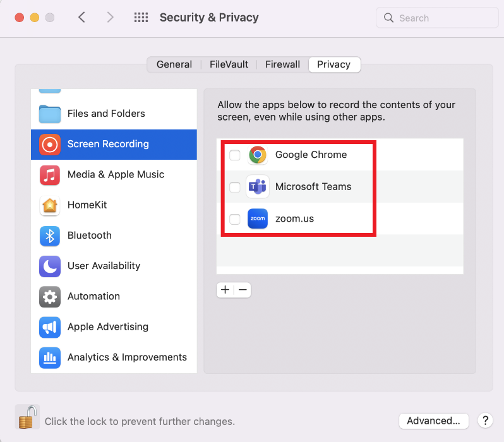Check the zoom.us checkbox

[235, 219]
